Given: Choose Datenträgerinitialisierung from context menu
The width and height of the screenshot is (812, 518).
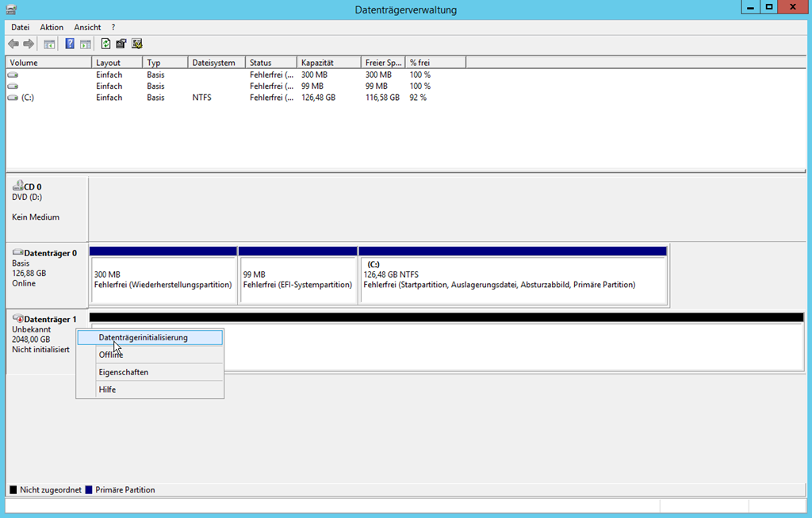Looking at the screenshot, I should coord(143,337).
